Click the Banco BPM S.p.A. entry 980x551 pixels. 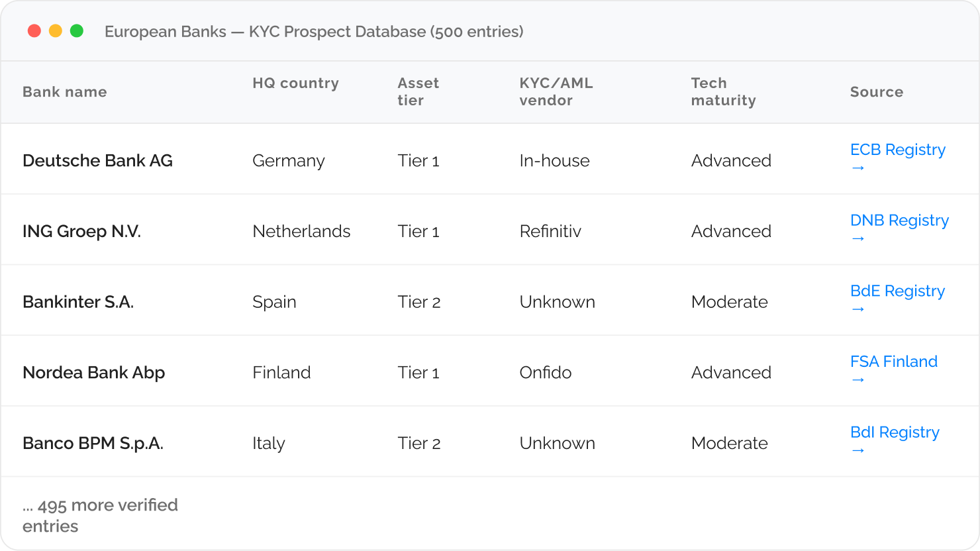(93, 444)
